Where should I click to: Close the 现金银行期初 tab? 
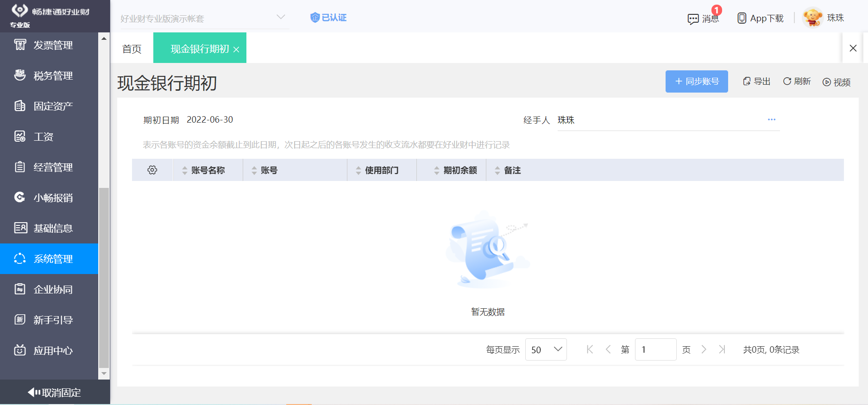tap(236, 50)
